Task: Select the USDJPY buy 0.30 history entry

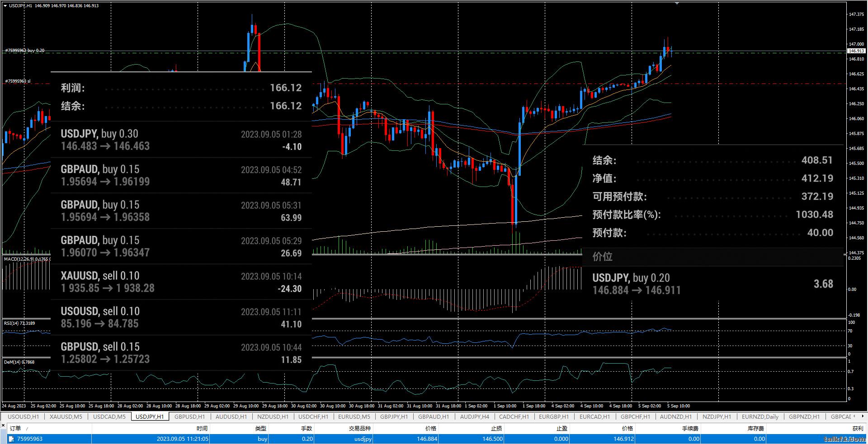Action: 181,140
